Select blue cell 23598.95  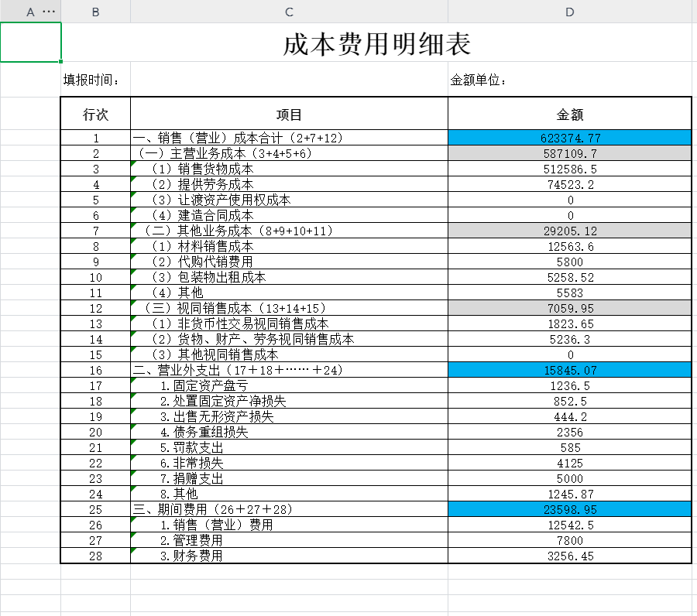[x=570, y=509]
